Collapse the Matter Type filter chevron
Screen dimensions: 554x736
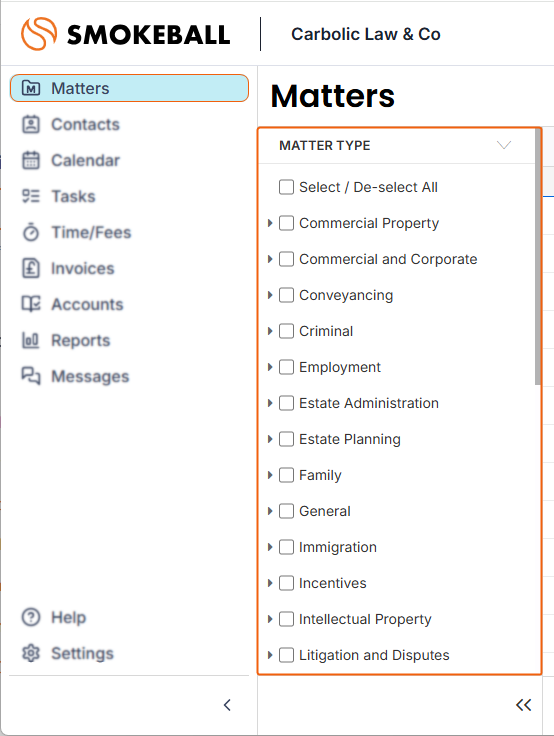click(504, 145)
